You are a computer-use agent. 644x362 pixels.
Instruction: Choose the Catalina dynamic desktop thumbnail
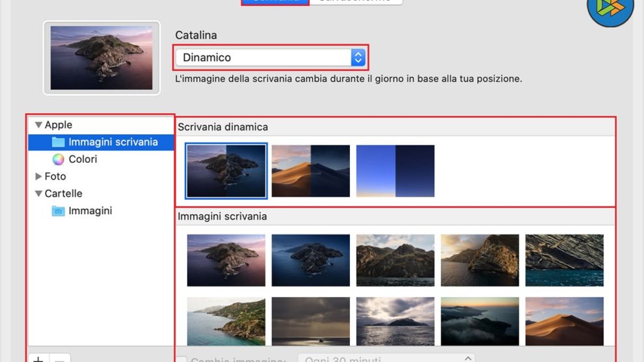click(x=226, y=171)
